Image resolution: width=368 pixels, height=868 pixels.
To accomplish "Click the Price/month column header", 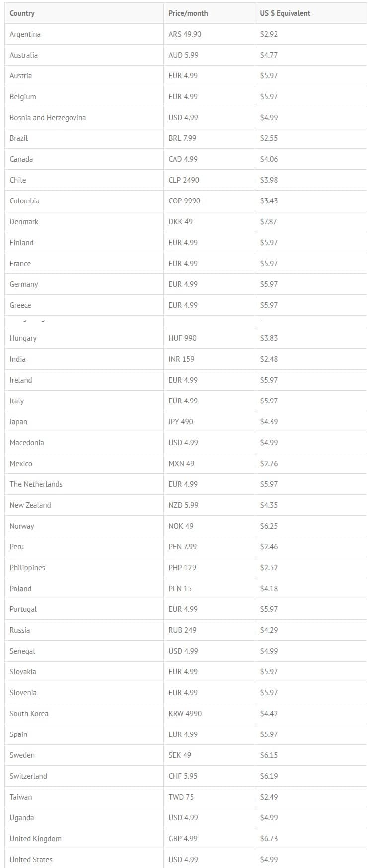I will 209,13.
